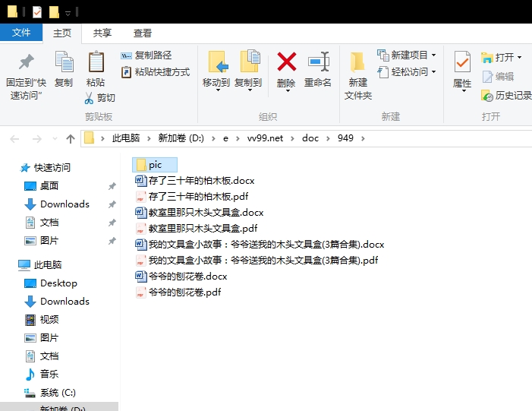
Task: Click the New Folder (新建文件夹) icon
Action: (357, 62)
